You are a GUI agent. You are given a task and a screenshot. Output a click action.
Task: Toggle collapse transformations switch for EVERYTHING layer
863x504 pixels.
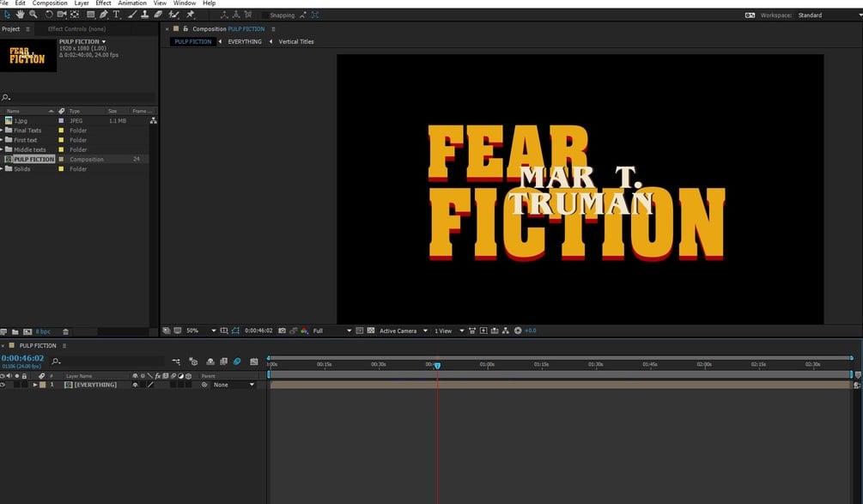tap(143, 385)
